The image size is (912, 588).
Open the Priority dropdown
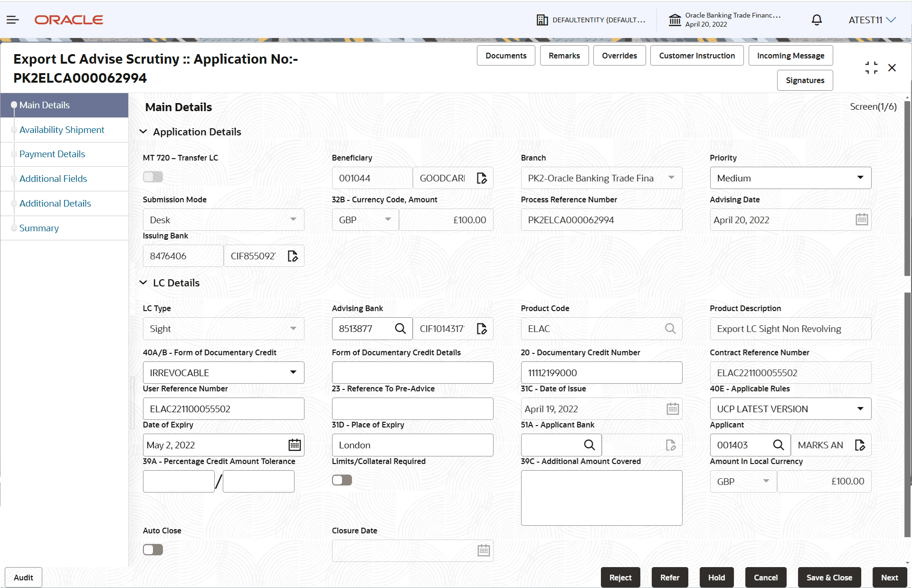coord(860,178)
